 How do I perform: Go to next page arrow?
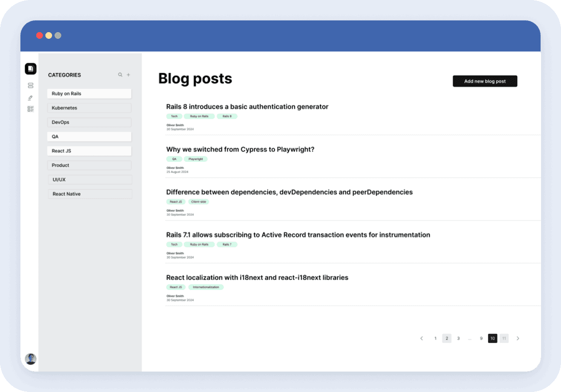pyautogui.click(x=518, y=338)
